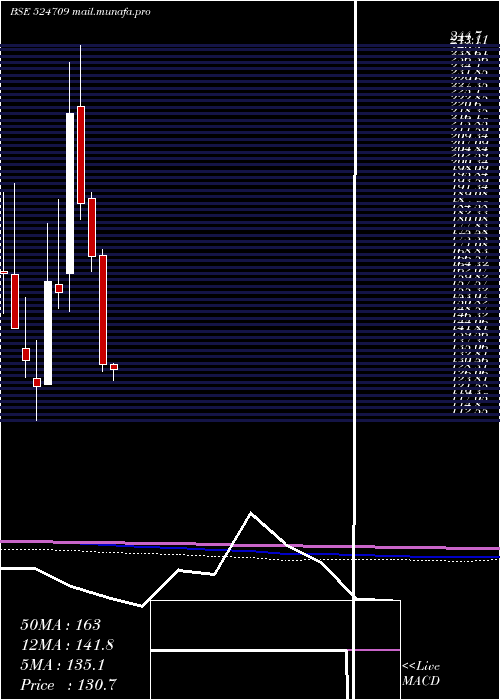This screenshot has height=700, width=500.
Task: Click the shorter white candlestick body
Action: [x=48, y=333]
